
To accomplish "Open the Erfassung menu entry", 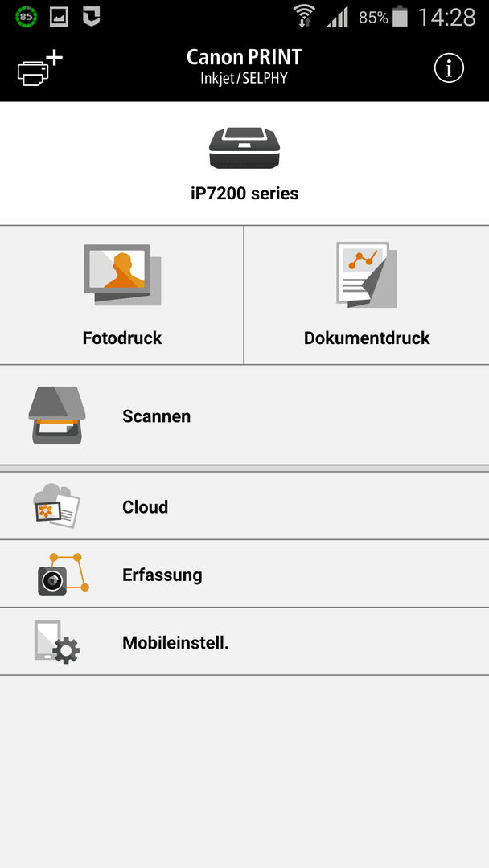I will [x=244, y=574].
